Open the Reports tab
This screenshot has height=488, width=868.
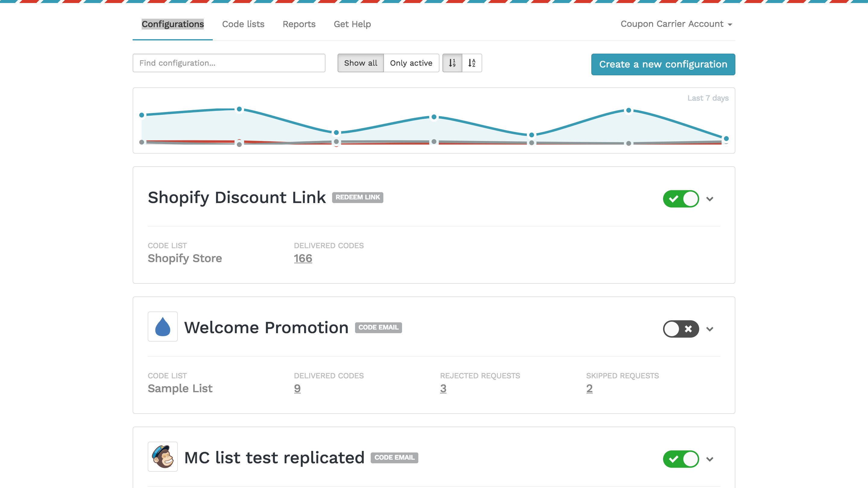(x=299, y=24)
